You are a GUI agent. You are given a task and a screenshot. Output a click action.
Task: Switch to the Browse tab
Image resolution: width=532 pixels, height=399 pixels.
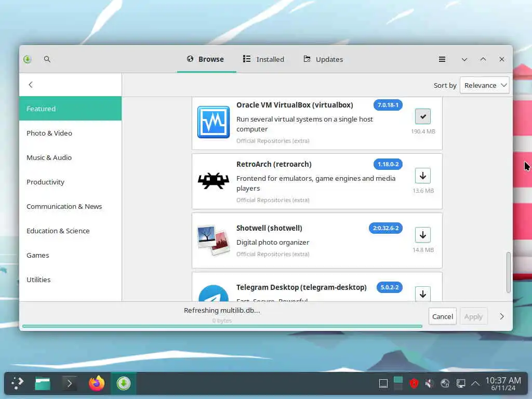click(206, 59)
